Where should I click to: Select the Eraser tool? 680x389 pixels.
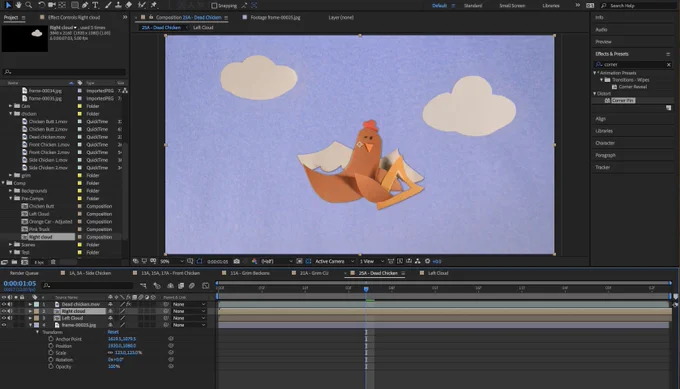[129, 5]
